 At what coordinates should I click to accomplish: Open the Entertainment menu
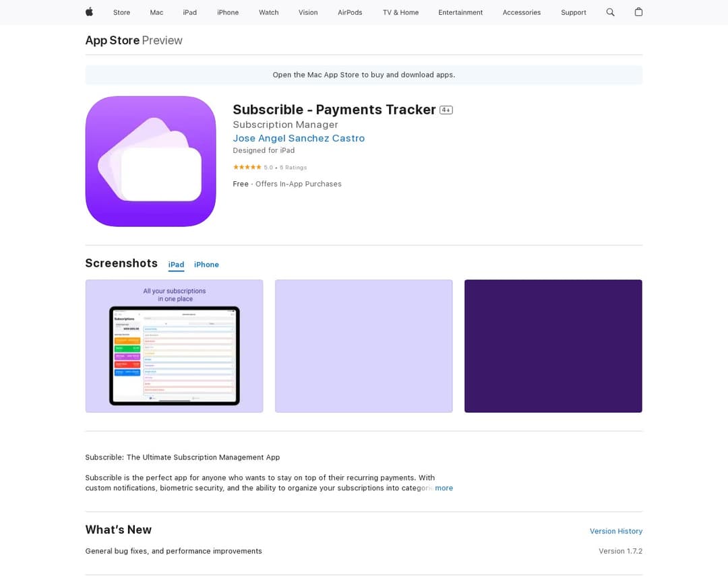coord(460,13)
